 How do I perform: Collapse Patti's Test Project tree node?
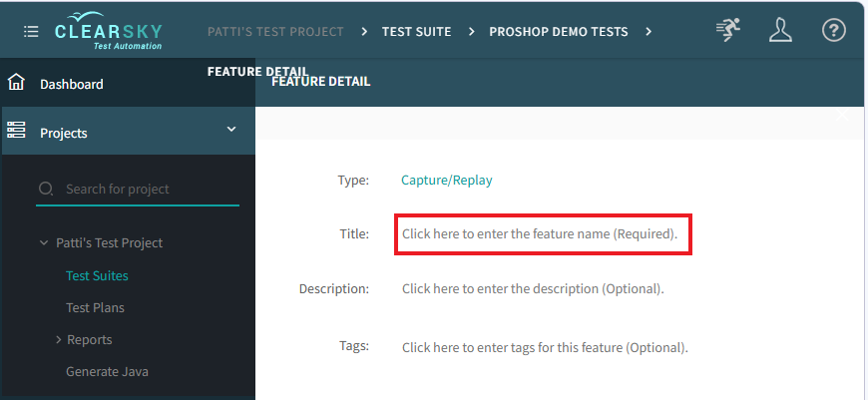(x=44, y=242)
